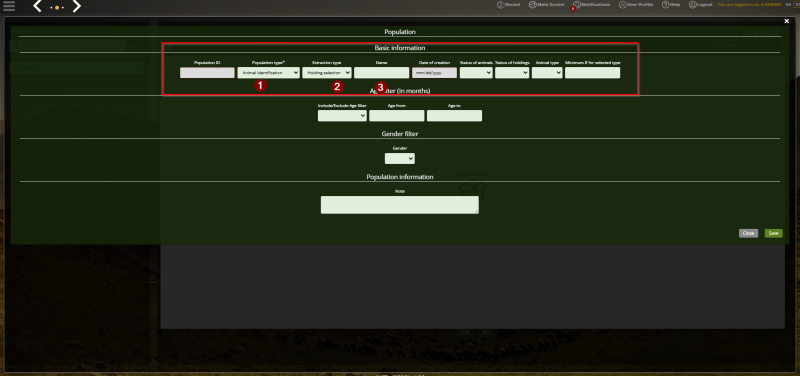This screenshot has width=800, height=376.
Task: Switch language to KA
Action: tap(788, 5)
